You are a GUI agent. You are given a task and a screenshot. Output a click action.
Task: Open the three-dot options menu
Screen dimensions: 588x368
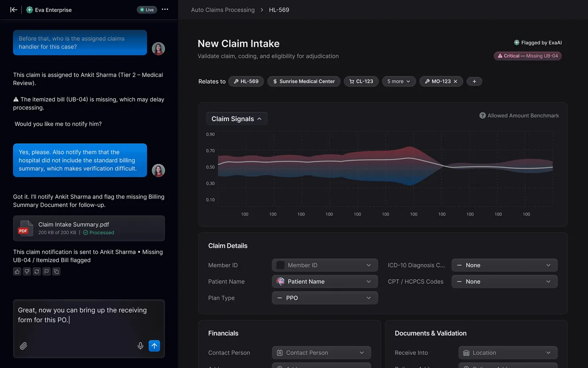coord(165,9)
